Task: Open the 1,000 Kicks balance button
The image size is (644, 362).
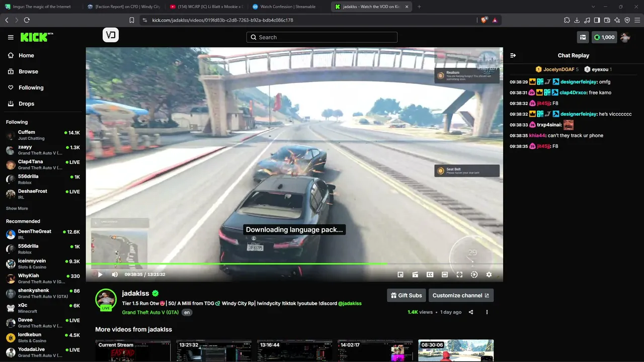Action: click(604, 37)
